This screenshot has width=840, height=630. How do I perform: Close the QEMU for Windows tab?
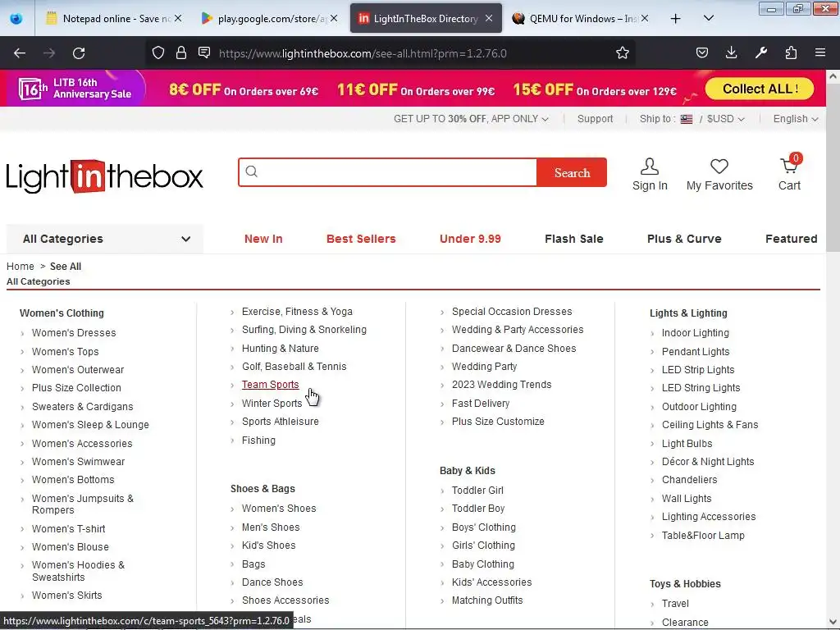[x=645, y=18]
